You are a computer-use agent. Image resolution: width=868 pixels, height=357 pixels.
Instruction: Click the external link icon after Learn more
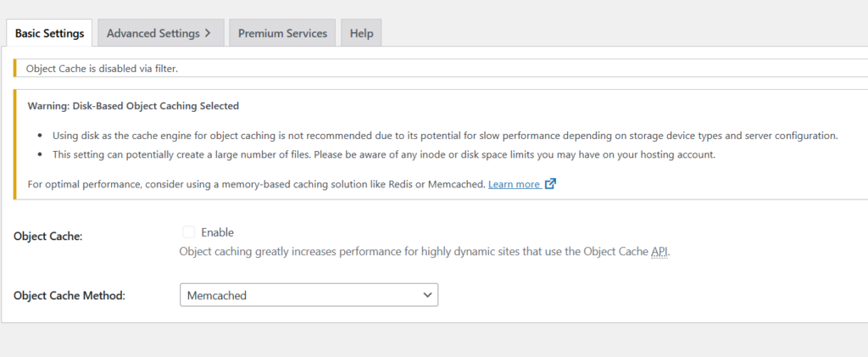point(550,184)
